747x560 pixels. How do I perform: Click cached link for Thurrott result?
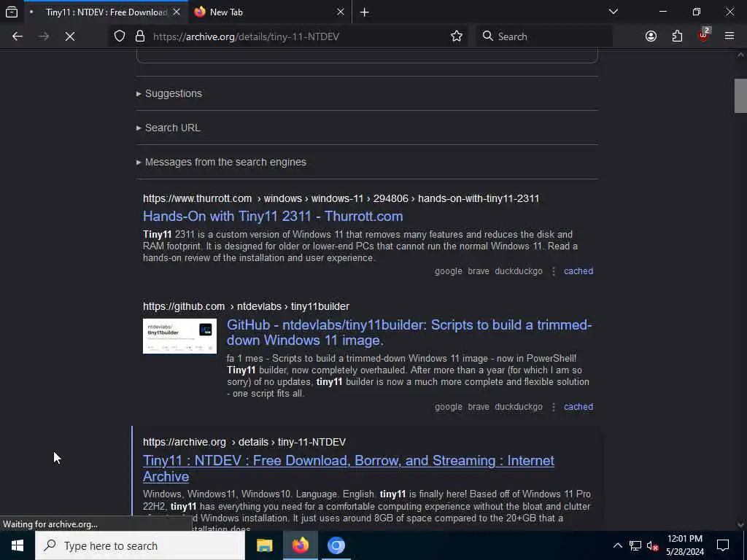point(578,271)
